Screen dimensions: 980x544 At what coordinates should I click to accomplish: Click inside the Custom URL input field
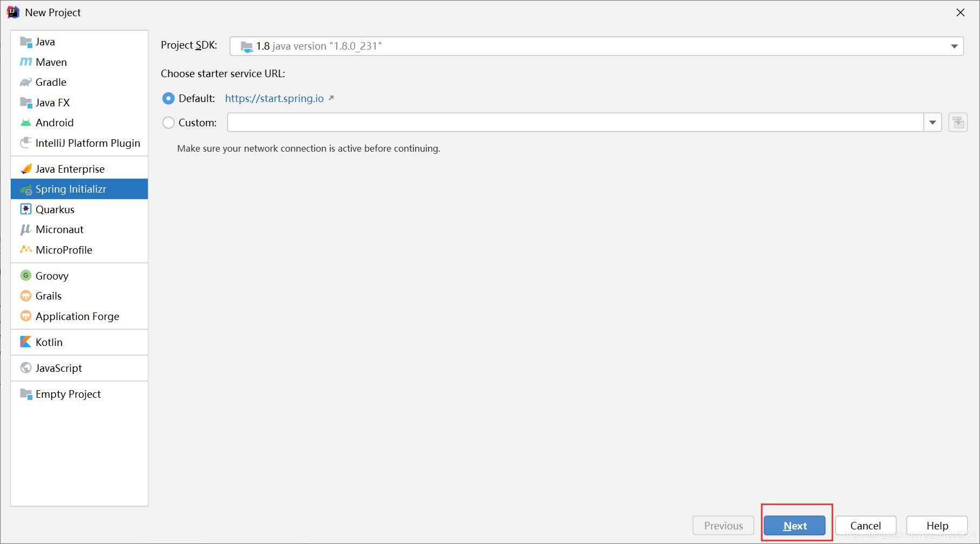point(575,123)
